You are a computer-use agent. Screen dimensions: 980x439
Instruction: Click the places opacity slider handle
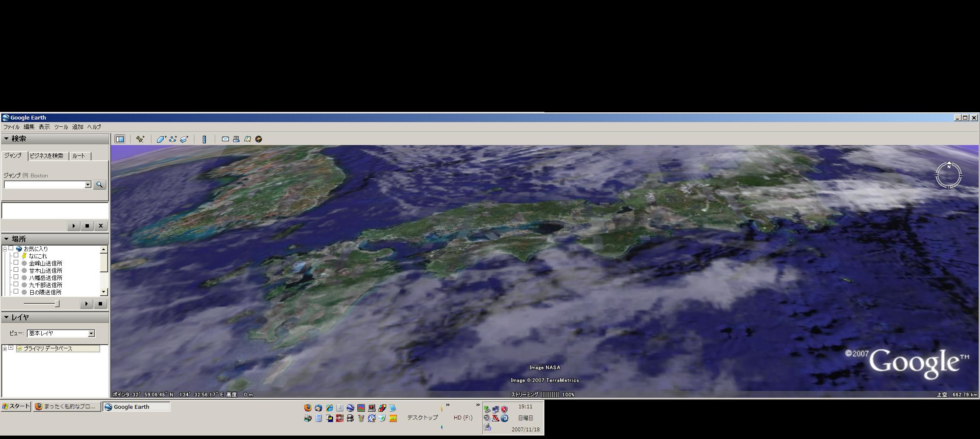coord(57,304)
